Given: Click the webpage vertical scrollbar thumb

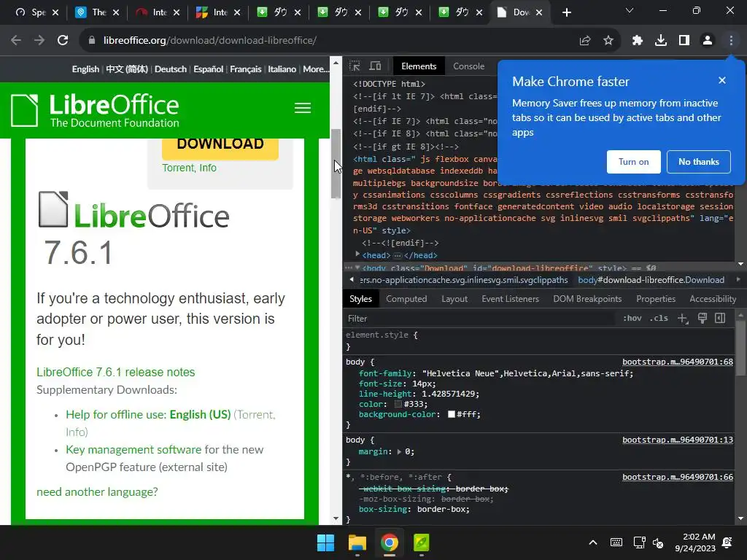Looking at the screenshot, I should coord(336,163).
